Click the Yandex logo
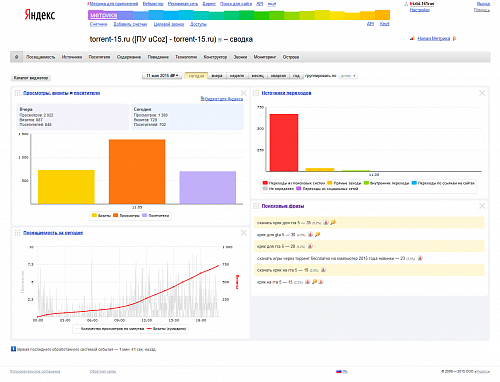 point(40,15)
